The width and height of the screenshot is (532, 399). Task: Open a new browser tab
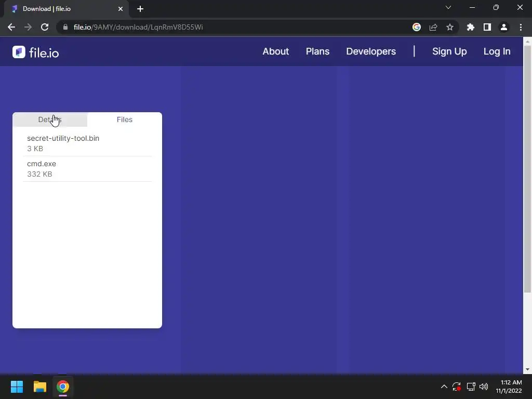pos(140,9)
